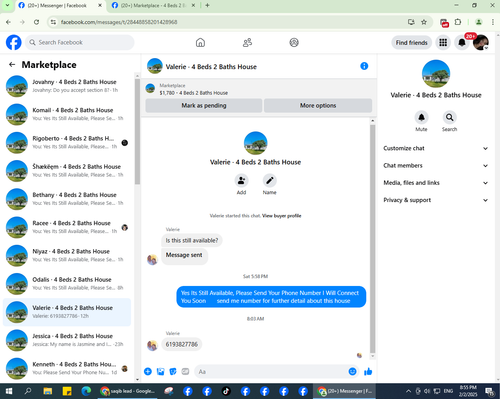
Task: Click the chat messages scrollbar
Action: click(373, 238)
